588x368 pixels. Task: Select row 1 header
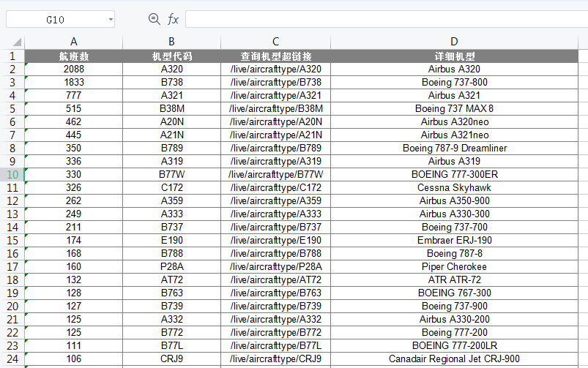tap(12, 56)
